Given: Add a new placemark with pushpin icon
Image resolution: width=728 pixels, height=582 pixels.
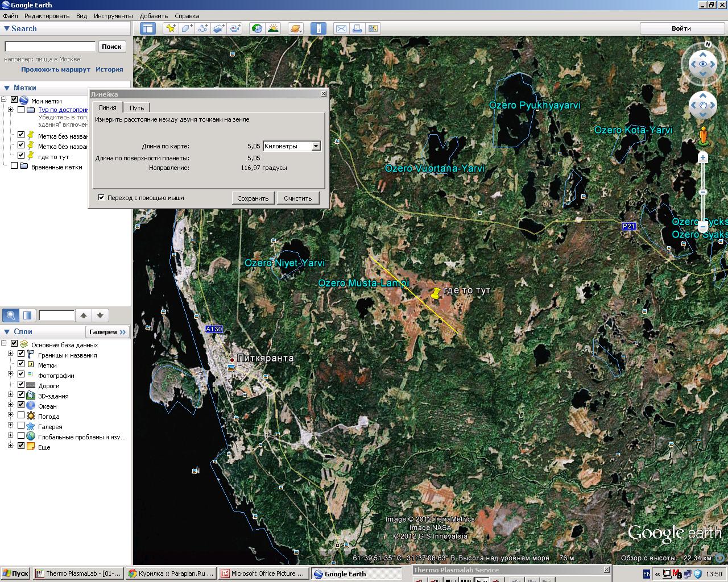Looking at the screenshot, I should tap(170, 28).
